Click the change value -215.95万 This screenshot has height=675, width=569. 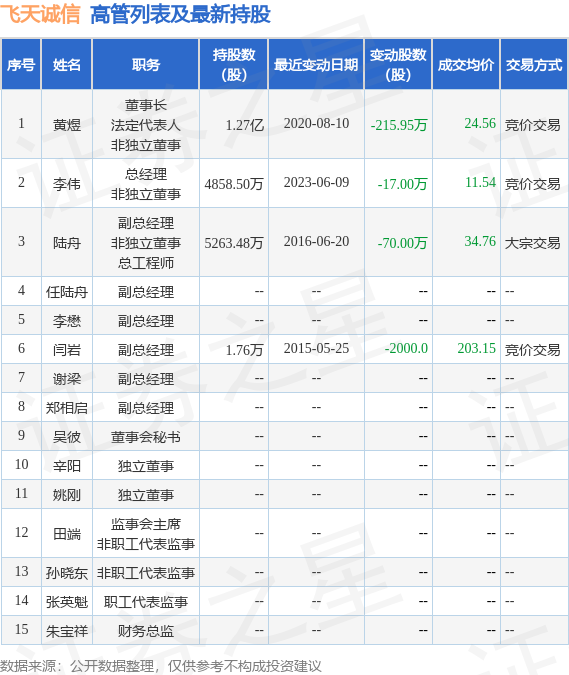399,125
